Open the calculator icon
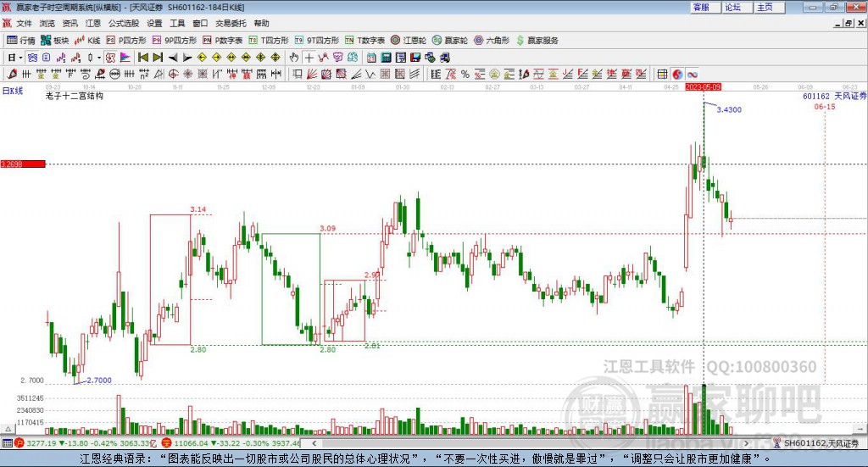This screenshot has width=868, height=467. coord(386,58)
